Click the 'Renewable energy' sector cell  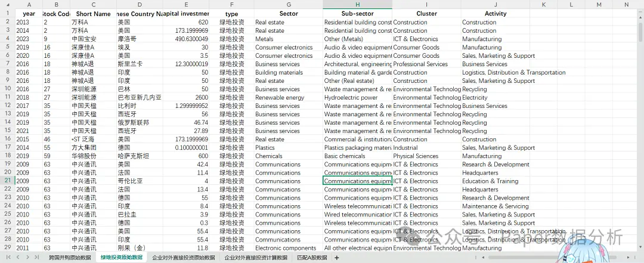(x=289, y=97)
